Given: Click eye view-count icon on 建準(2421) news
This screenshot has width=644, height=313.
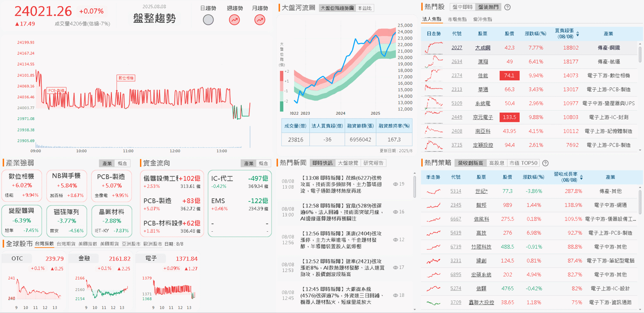Looking at the screenshot, I should tap(395, 267).
